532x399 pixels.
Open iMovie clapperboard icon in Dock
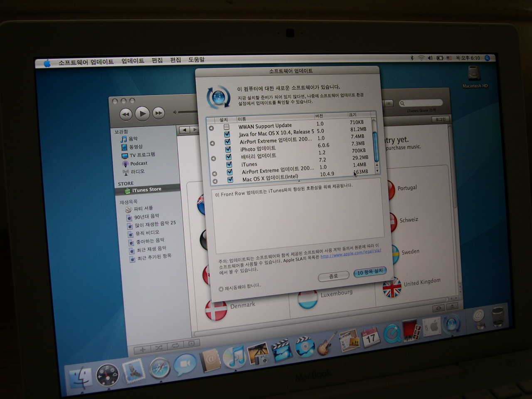(x=282, y=350)
